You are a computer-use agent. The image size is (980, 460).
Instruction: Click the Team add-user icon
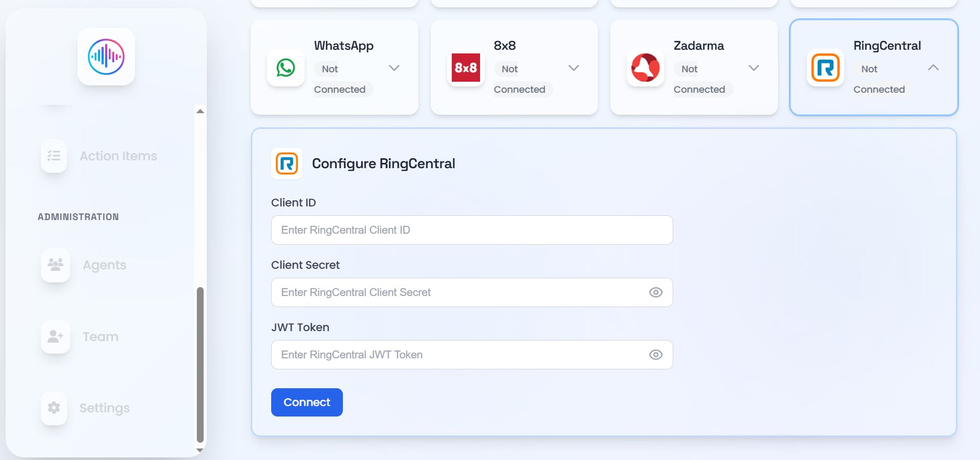point(55,336)
